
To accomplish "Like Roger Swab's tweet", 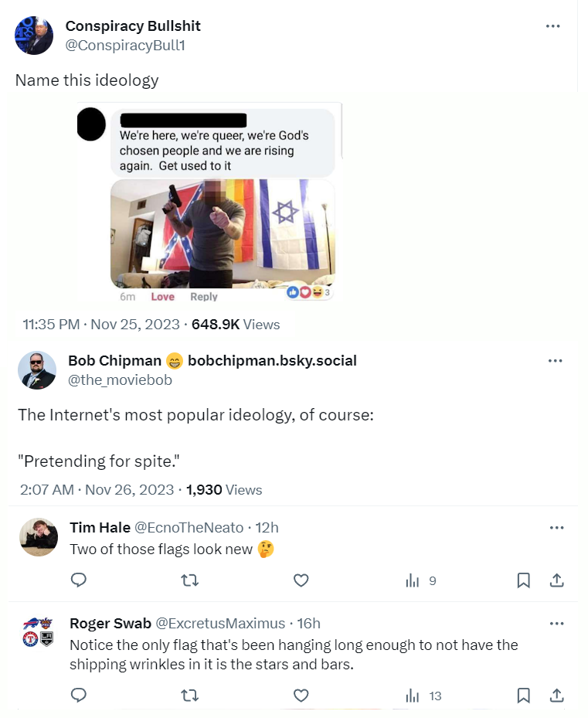I will 301,696.
